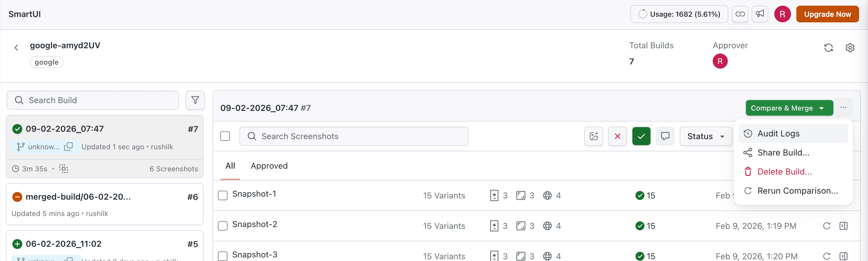Viewport: 868px width, 261px height.
Task: Click the green approve checkmark button
Action: coord(641,136)
